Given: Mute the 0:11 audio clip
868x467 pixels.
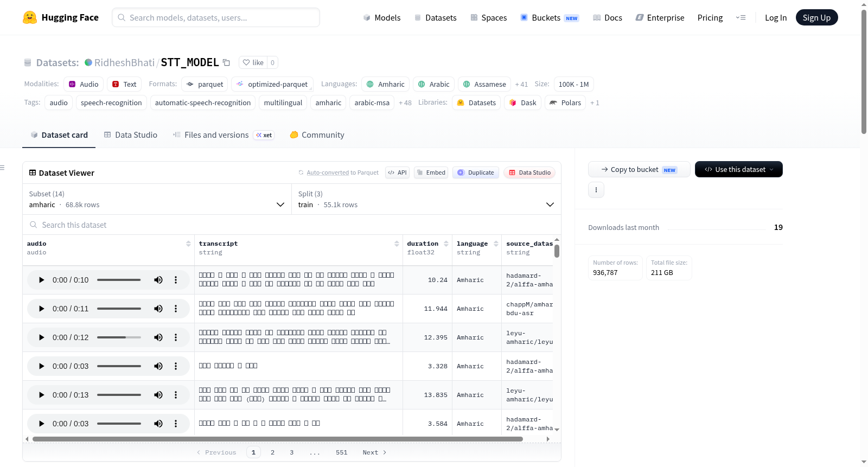Looking at the screenshot, I should (158, 309).
